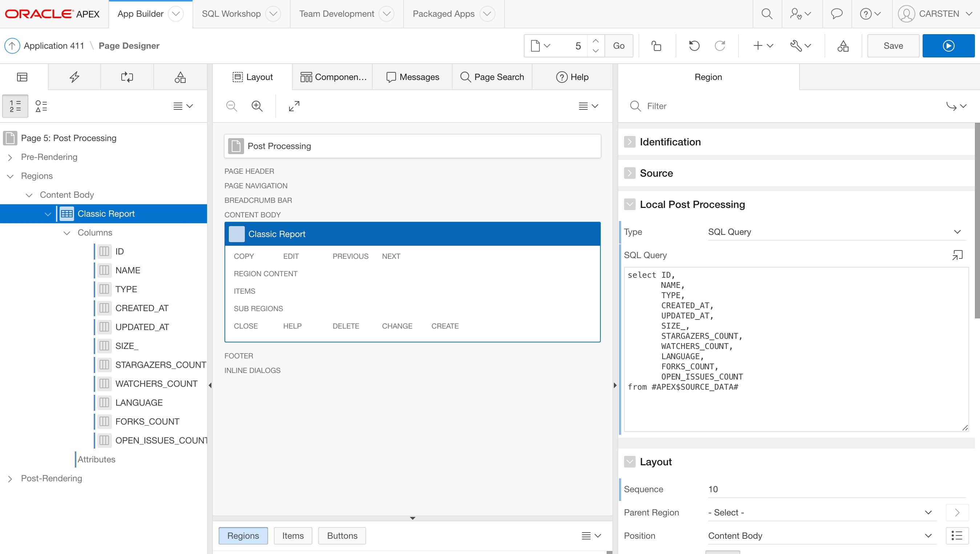Click the save button in toolbar

point(892,45)
